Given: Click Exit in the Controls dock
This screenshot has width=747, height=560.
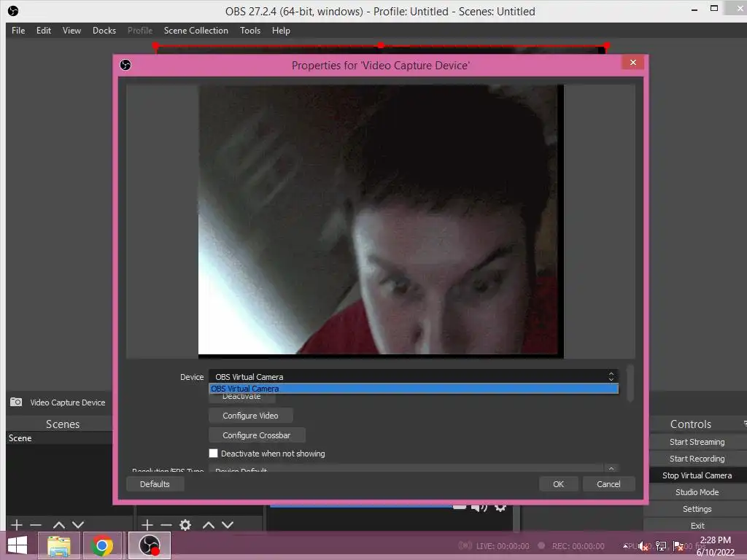Looking at the screenshot, I should click(697, 525).
